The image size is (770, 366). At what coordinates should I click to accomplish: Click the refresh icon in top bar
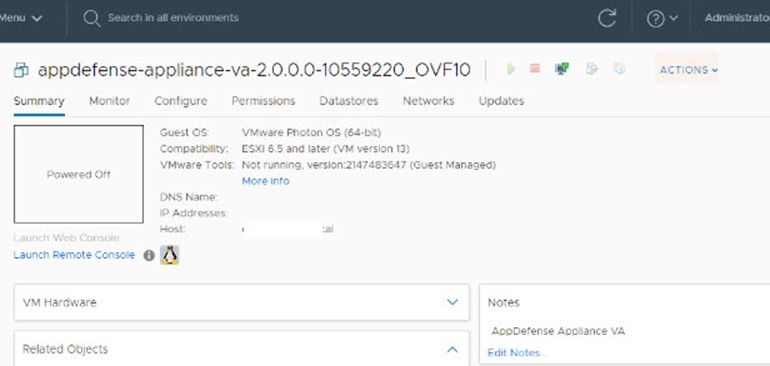[607, 19]
